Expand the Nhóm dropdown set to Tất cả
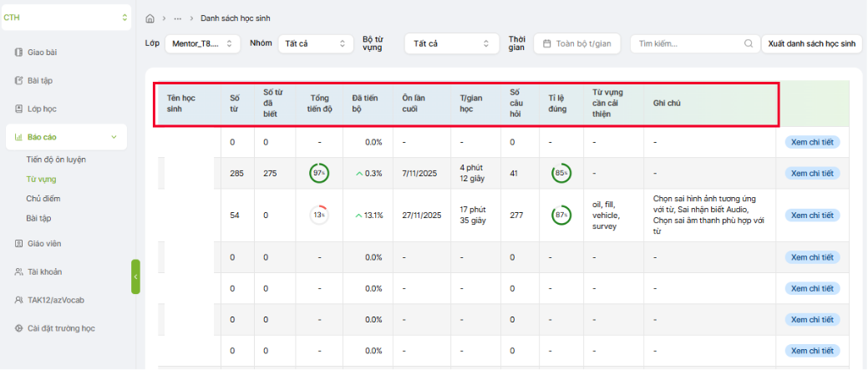 [315, 43]
